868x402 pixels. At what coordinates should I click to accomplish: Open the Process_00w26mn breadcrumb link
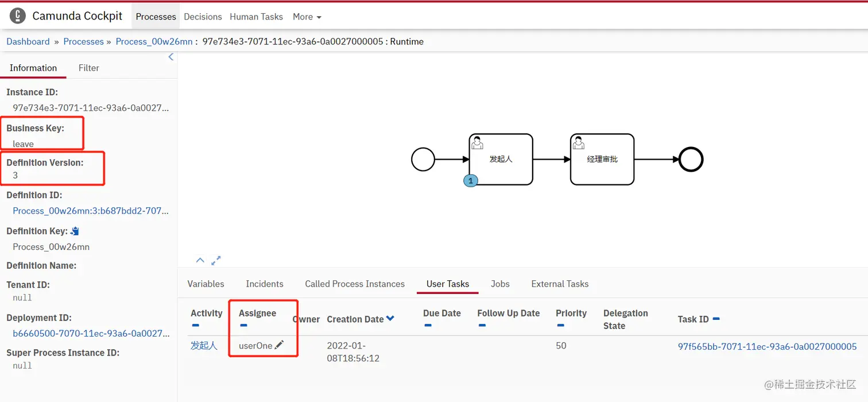154,41
